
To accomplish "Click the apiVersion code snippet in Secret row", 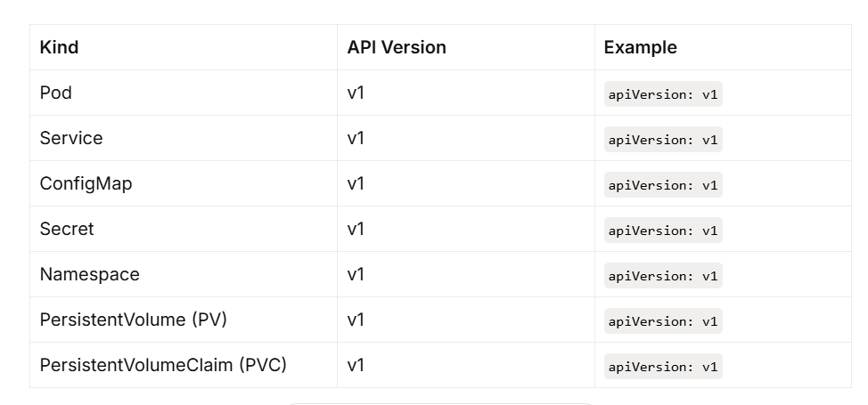I will pyautogui.click(x=663, y=231).
